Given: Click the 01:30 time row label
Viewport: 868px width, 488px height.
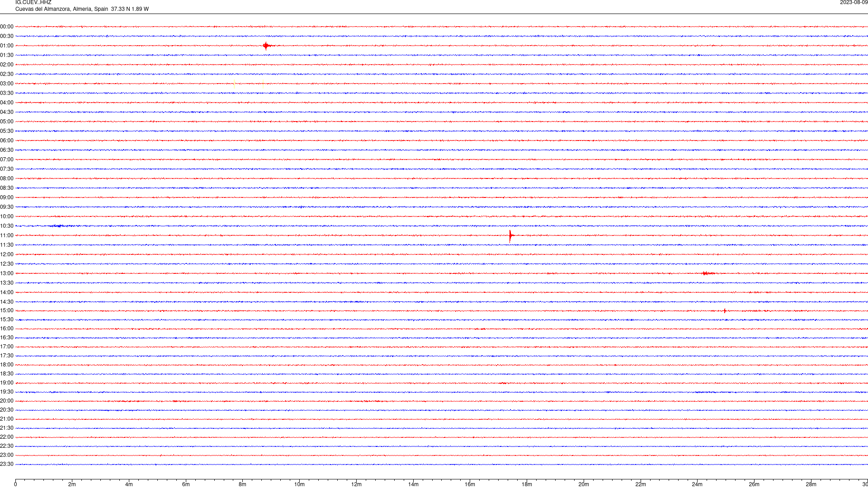Looking at the screenshot, I should (x=7, y=55).
